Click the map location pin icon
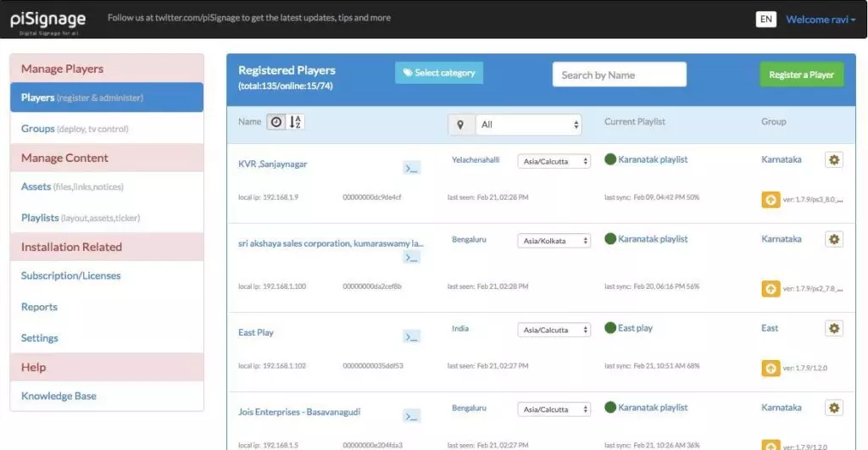This screenshot has width=868, height=450. pyautogui.click(x=460, y=125)
